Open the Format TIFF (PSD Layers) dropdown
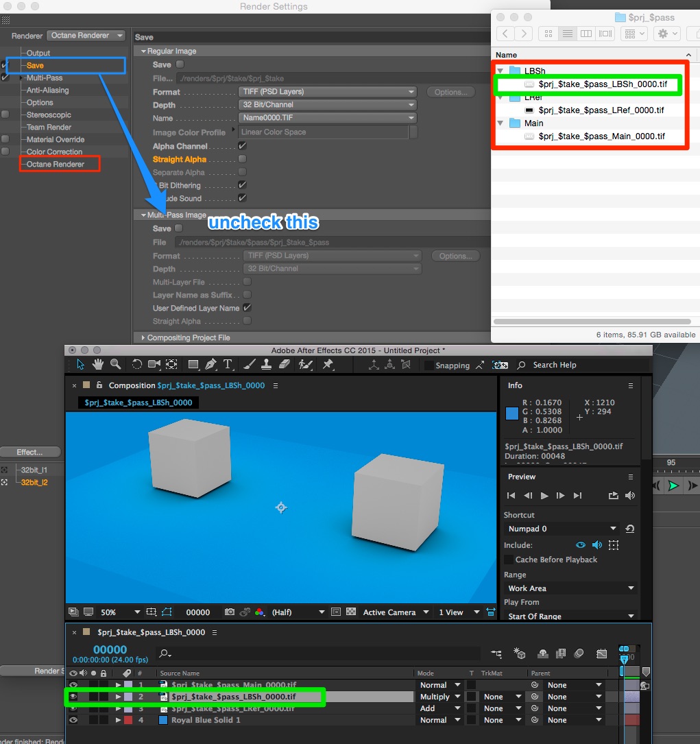This screenshot has height=744, width=700. pos(328,92)
